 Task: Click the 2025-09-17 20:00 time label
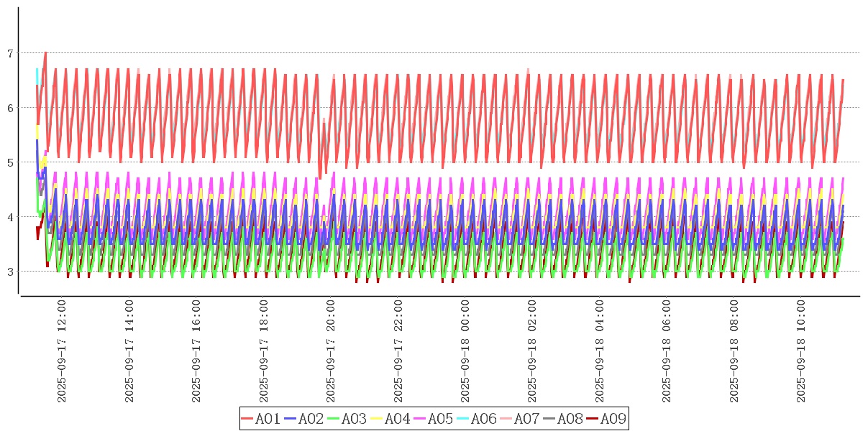pyautogui.click(x=330, y=352)
